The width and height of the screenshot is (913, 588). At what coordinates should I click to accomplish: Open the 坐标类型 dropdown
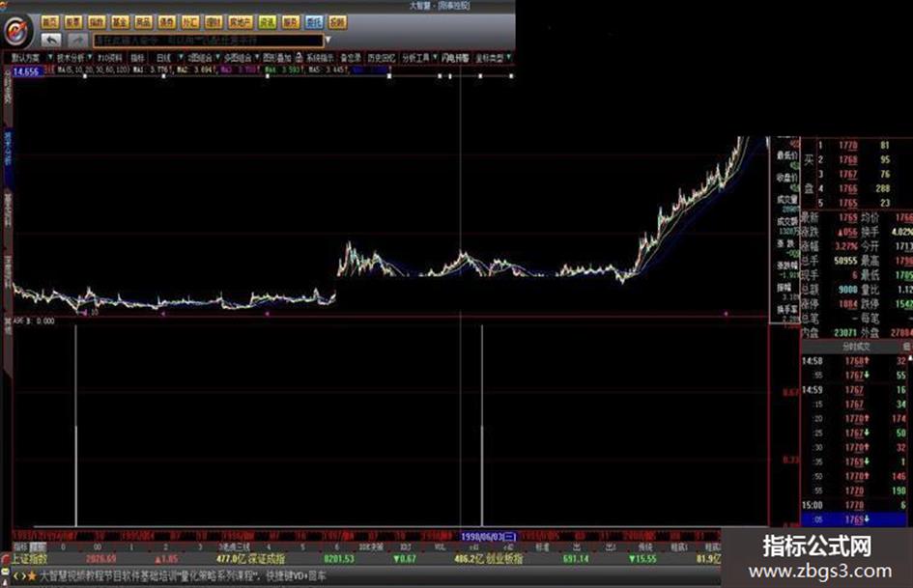[493, 58]
